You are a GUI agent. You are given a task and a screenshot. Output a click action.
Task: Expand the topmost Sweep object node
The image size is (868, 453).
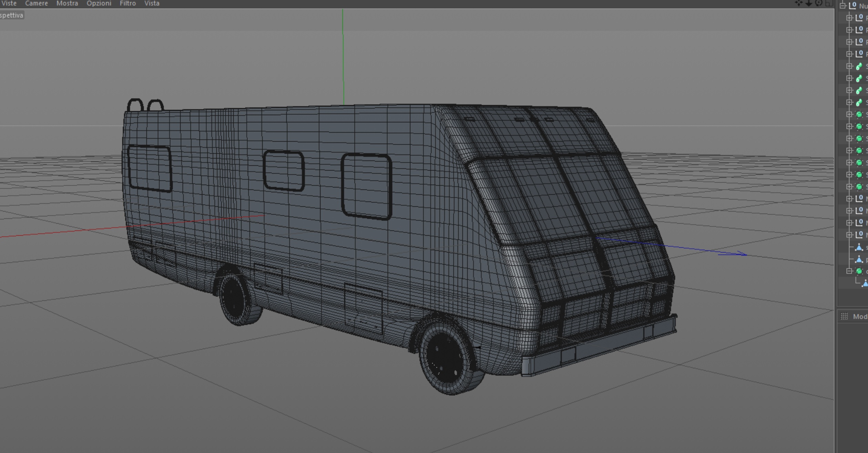[x=849, y=66]
